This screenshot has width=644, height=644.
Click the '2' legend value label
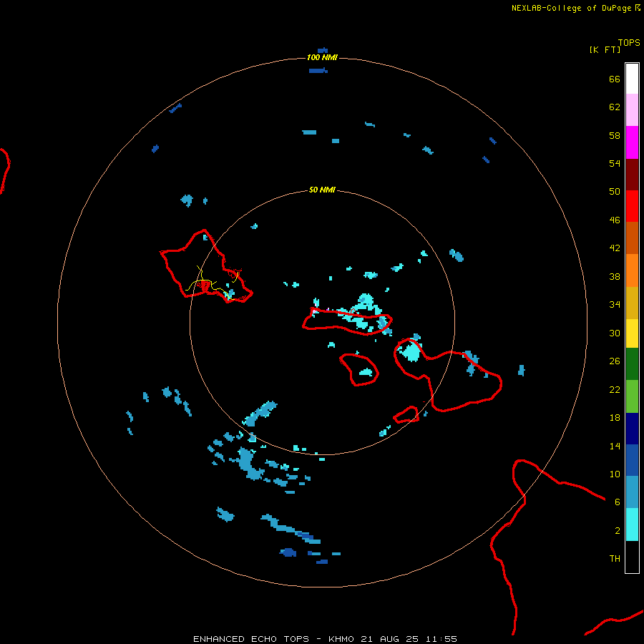618,531
